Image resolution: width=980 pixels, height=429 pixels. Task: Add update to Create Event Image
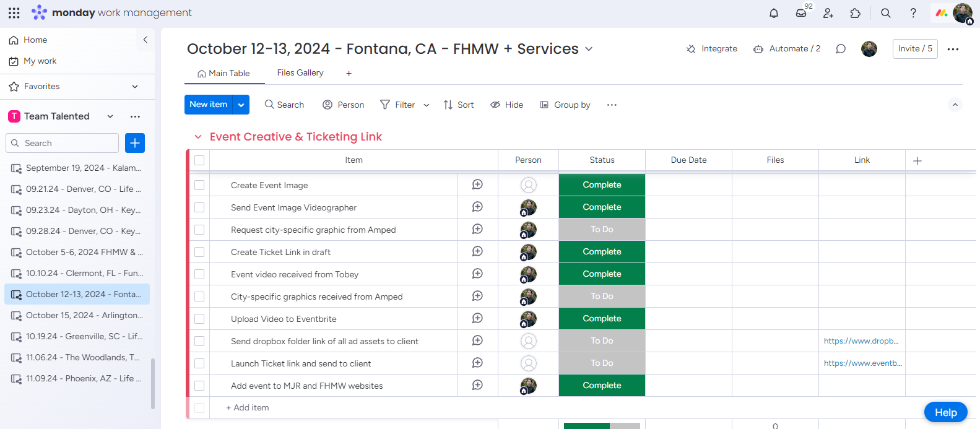(477, 184)
